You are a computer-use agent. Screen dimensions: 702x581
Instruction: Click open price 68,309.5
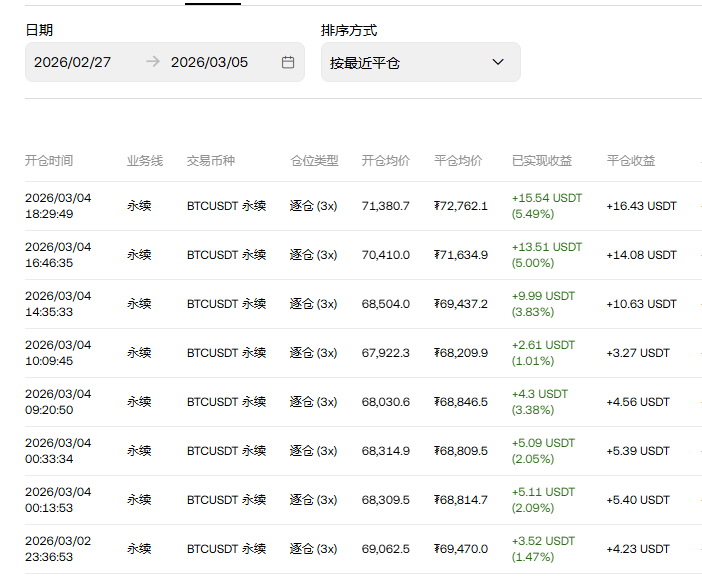[385, 500]
